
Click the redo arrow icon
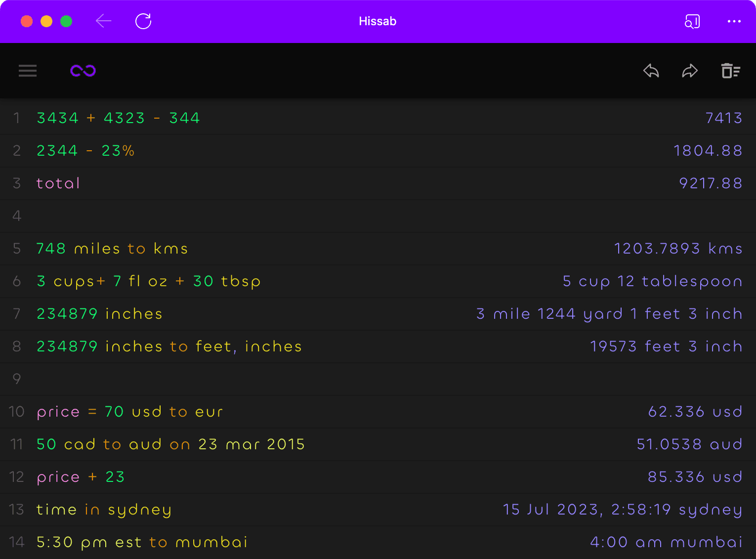tap(690, 71)
